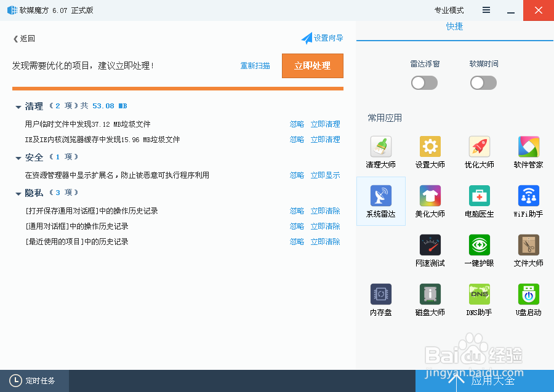Ignore the 用户临时文件 junk item
554x392 pixels.
coord(297,124)
